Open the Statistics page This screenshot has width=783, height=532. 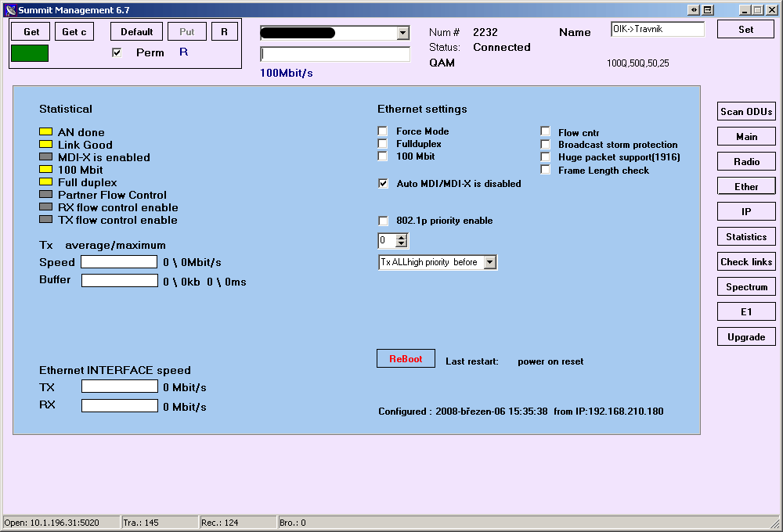tap(746, 236)
